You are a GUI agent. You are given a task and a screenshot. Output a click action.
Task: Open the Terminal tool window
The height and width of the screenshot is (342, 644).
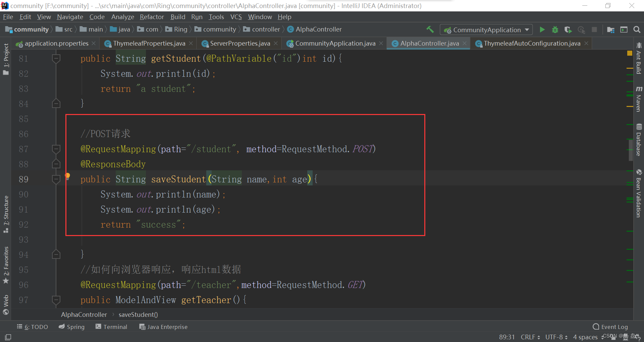tap(111, 327)
